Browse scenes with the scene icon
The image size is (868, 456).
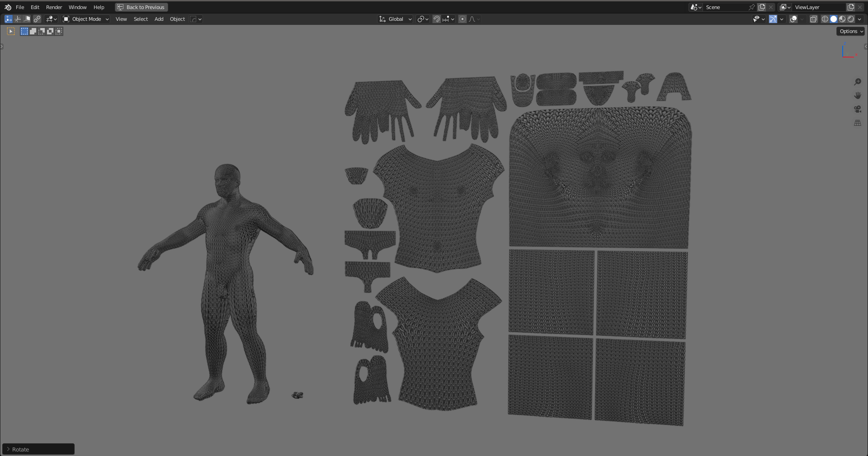point(696,7)
